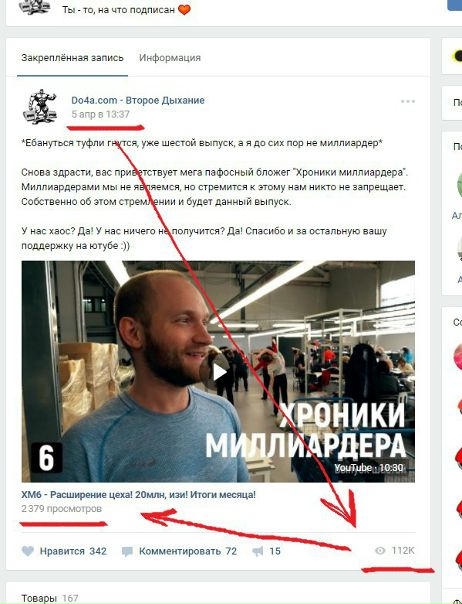This screenshot has height=604, width=462.
Task: Click the heart Like icon
Action: [x=28, y=551]
